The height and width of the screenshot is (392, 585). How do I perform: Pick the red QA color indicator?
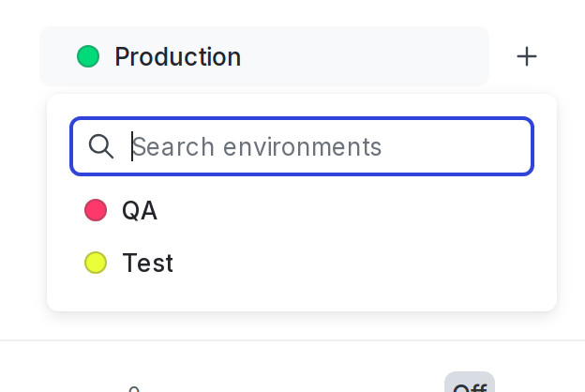point(96,210)
